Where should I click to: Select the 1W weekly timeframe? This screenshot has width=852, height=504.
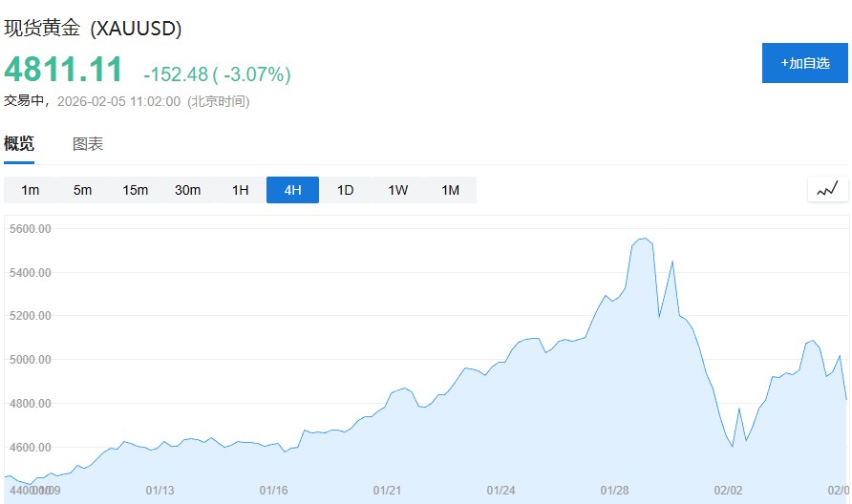(398, 190)
